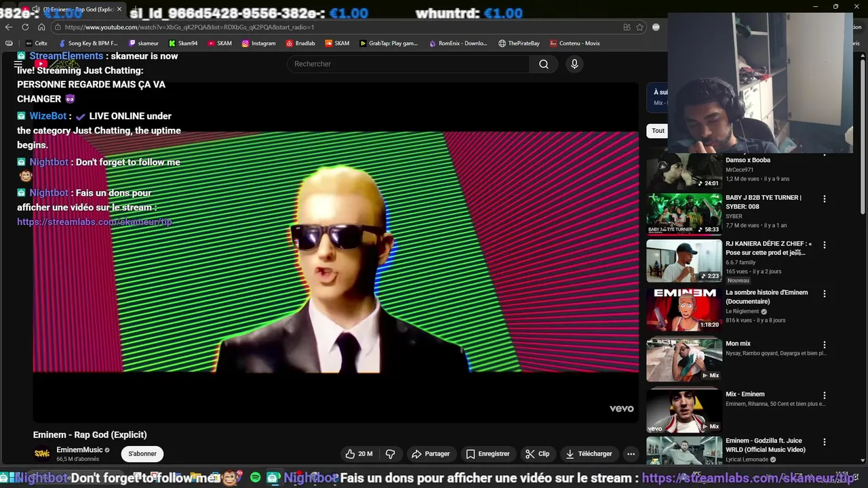This screenshot has width=868, height=488.
Task: Open the Mix - Eminem playlist thumbnail
Action: tap(684, 409)
